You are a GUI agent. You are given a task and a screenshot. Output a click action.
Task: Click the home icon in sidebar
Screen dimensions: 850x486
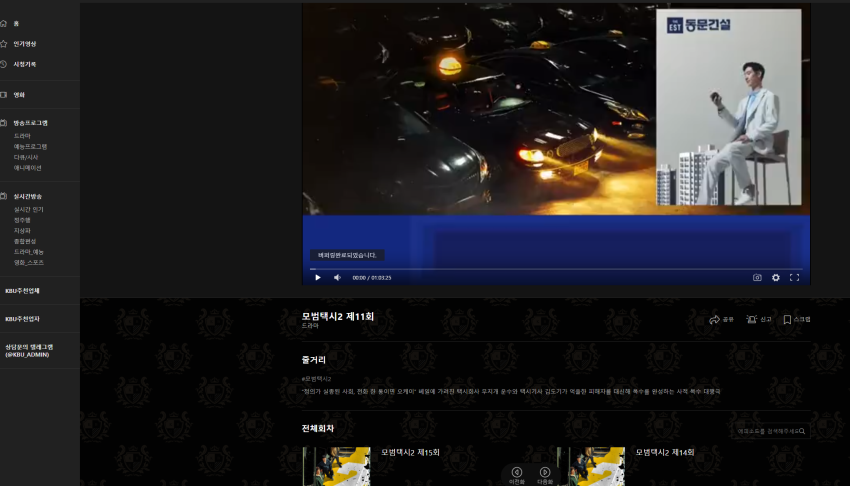3,23
